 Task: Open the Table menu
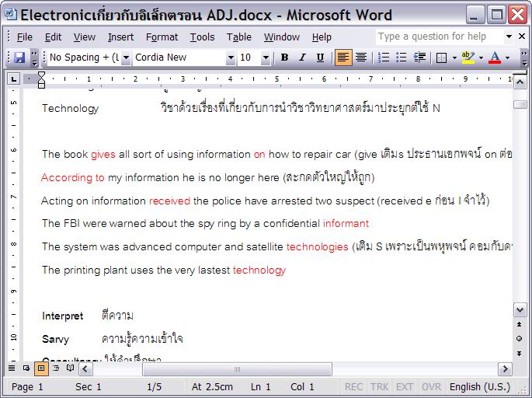click(238, 37)
